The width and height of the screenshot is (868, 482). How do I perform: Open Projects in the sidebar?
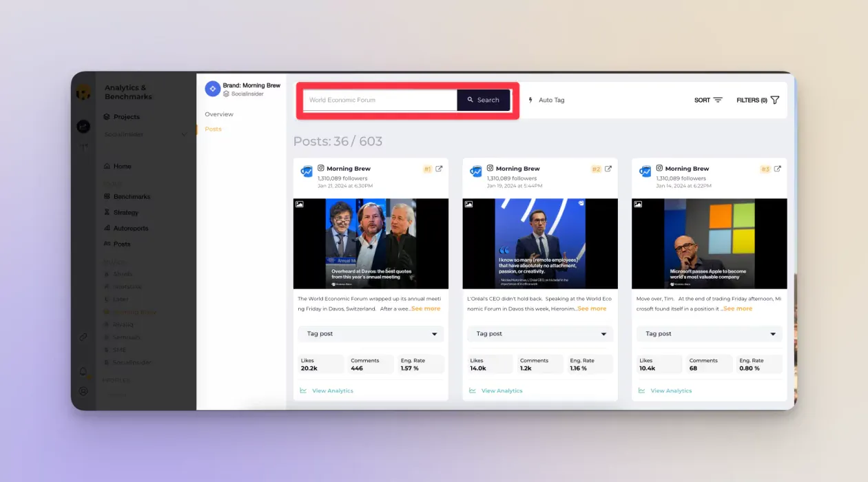[x=122, y=117]
